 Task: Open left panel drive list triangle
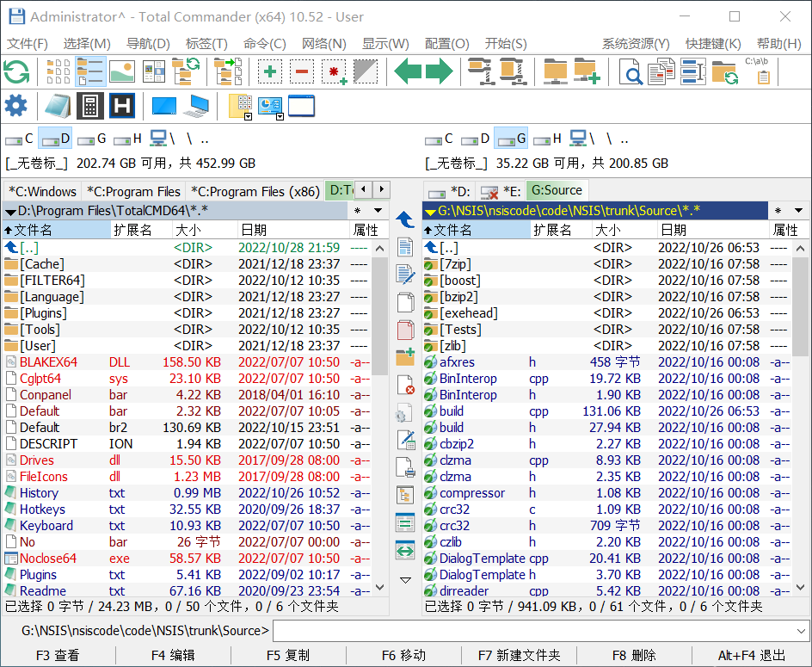tap(10, 212)
